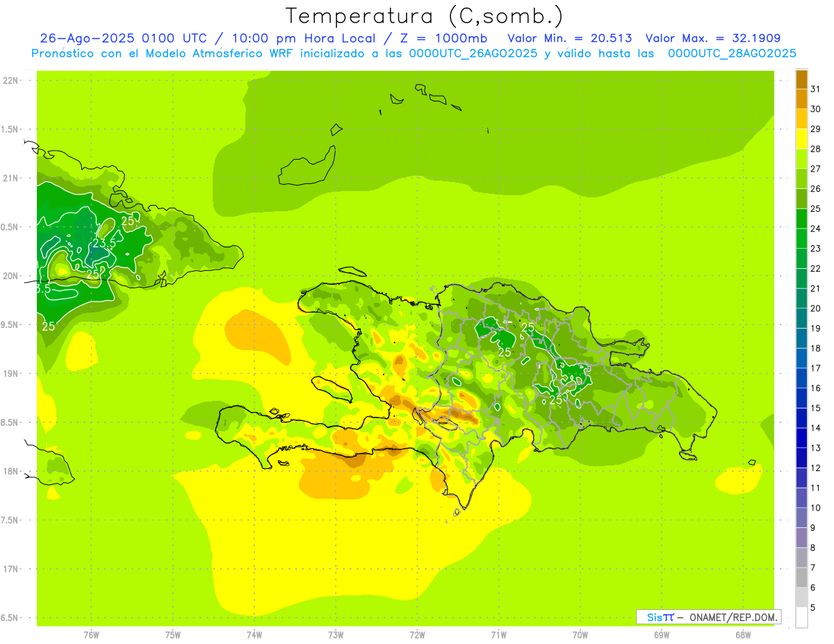This screenshot has height=644, width=834.
Task: Click the blue legend swatch between 16 and 17
Action: [x=801, y=378]
